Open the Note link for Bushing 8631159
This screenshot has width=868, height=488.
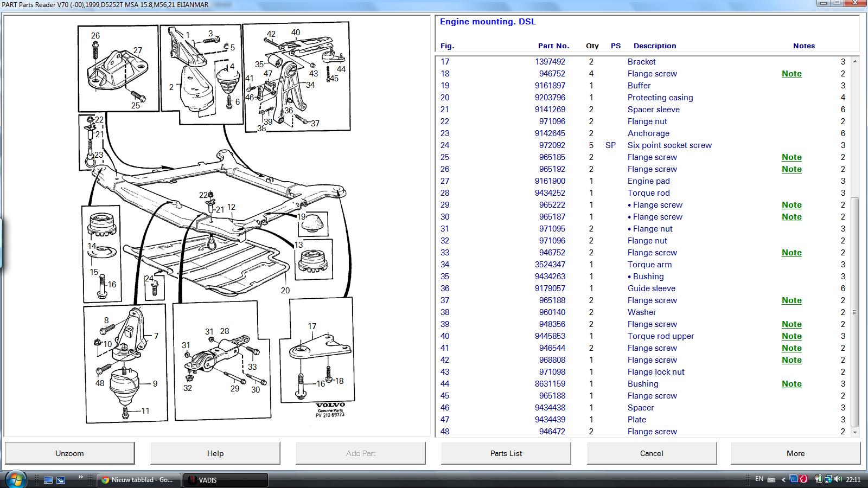792,384
